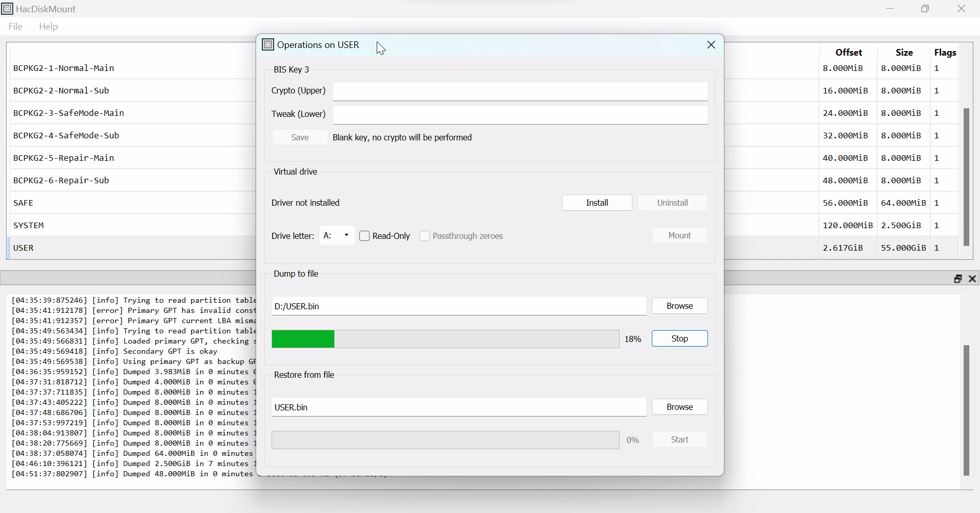980x513 pixels.
Task: Click the 'Blank key, no crypto' status text
Action: click(x=402, y=137)
